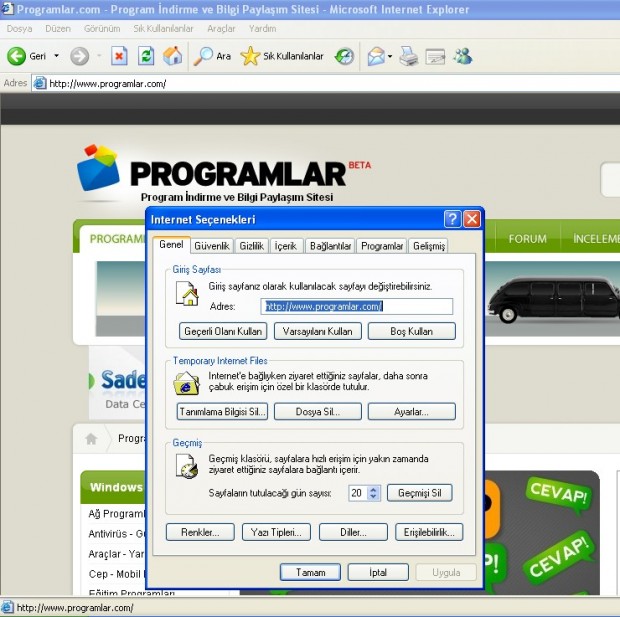Click Geçerli Olanı Kullan button
The height and width of the screenshot is (617, 620).
[223, 331]
